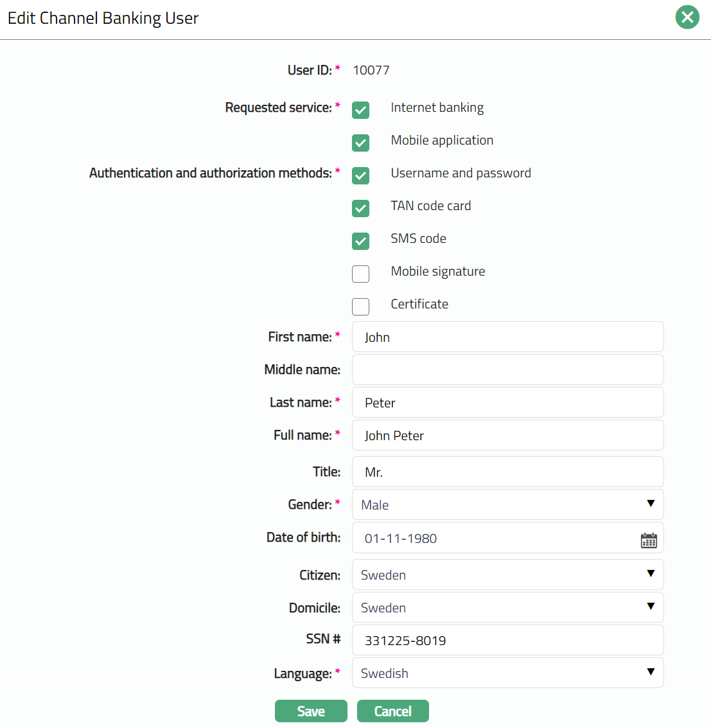This screenshot has height=728, width=711.
Task: Click Cancel to discard changes
Action: [392, 711]
